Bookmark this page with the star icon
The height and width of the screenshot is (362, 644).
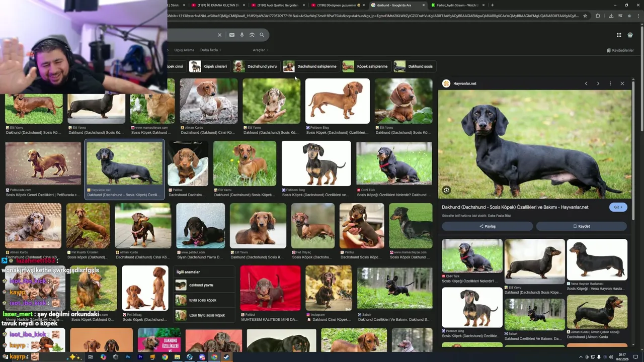tap(585, 16)
